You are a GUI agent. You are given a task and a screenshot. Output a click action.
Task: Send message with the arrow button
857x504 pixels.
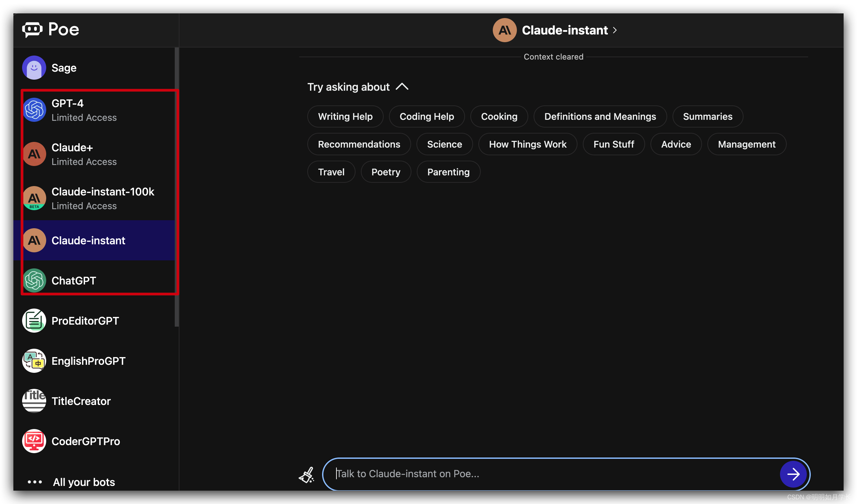793,474
